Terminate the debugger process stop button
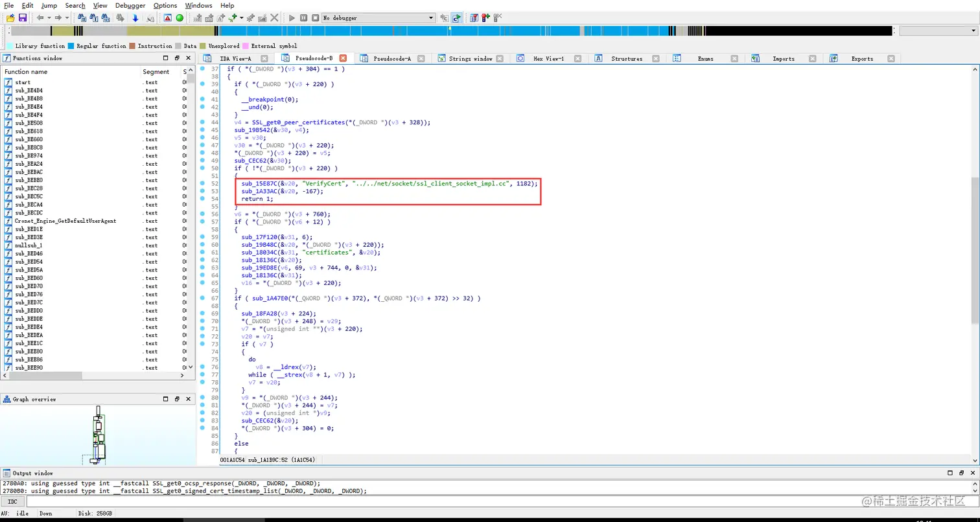 pyautogui.click(x=315, y=18)
